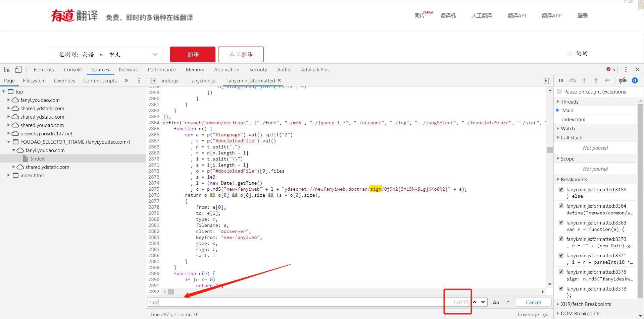Click the deactivate breakpoints icon
Viewport: 644px width, 319px height.
pyautogui.click(x=623, y=80)
